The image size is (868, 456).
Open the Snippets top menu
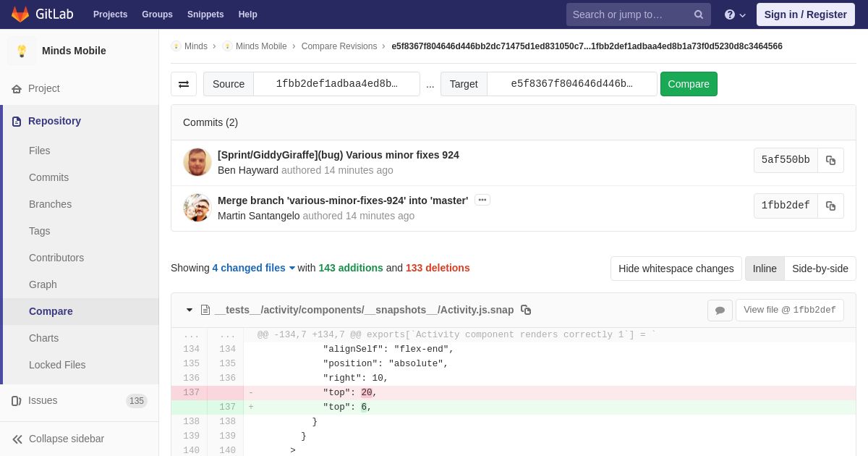tap(205, 14)
